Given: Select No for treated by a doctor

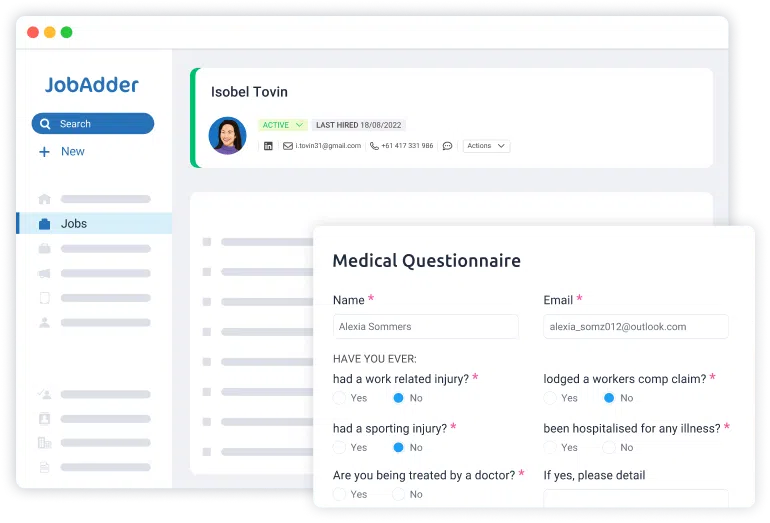Looking at the screenshot, I should [x=398, y=495].
